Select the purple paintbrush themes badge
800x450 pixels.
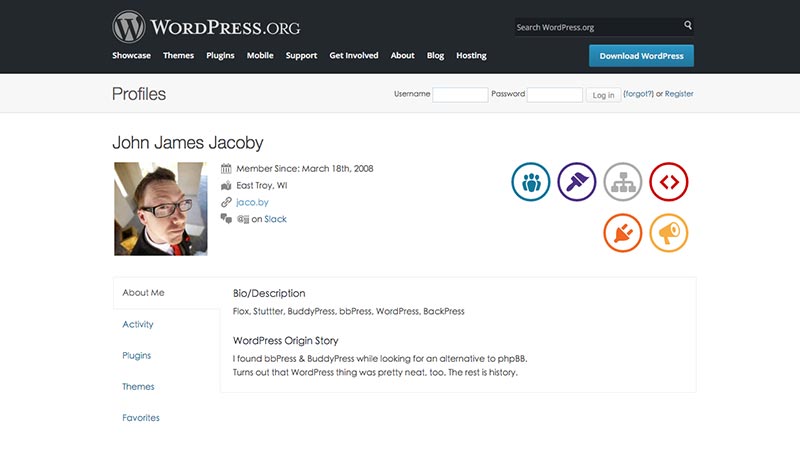tap(577, 182)
